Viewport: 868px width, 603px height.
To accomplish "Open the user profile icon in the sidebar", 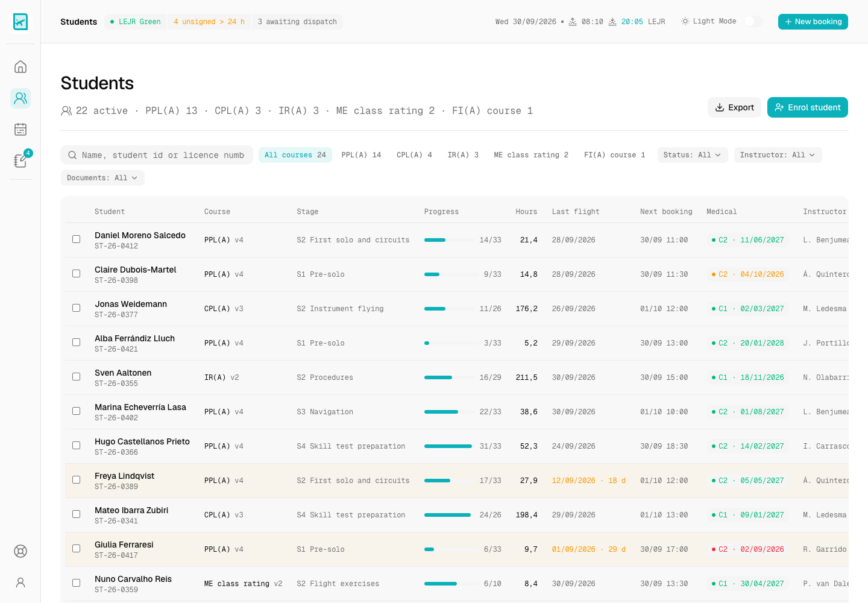I will point(20,582).
